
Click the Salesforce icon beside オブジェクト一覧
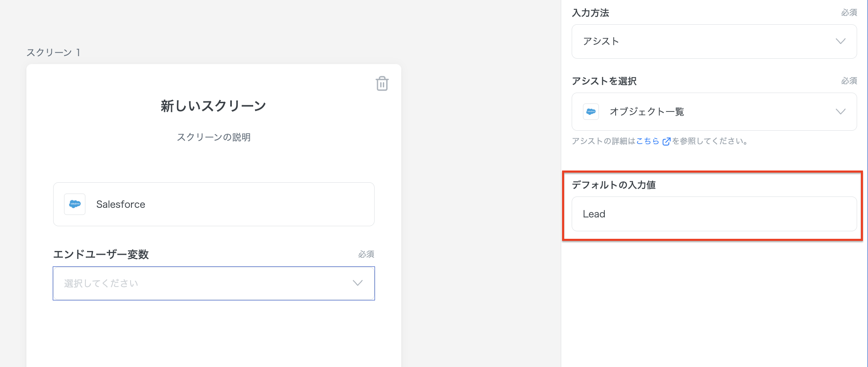point(591,111)
